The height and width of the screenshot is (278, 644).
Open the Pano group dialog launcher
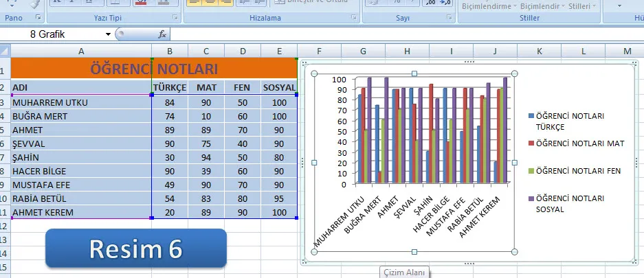tap(38, 17)
